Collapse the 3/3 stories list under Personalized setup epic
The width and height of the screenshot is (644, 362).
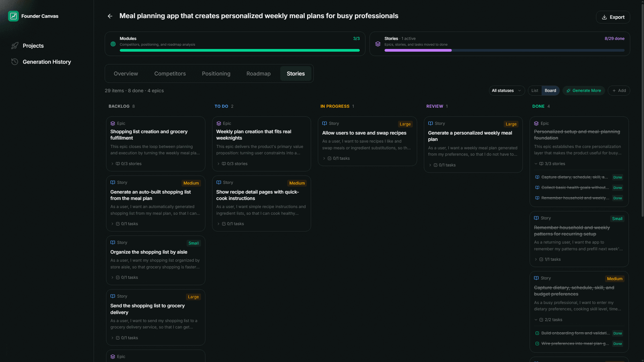(x=536, y=164)
